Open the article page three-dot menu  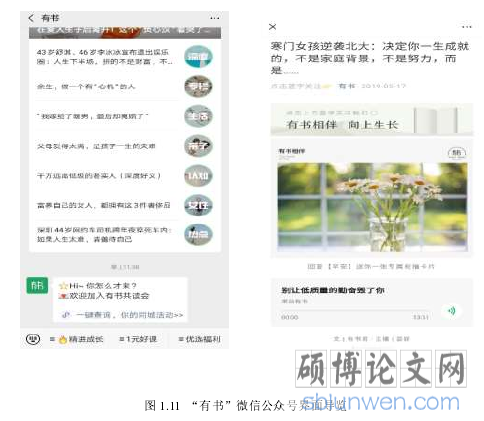tap(467, 27)
